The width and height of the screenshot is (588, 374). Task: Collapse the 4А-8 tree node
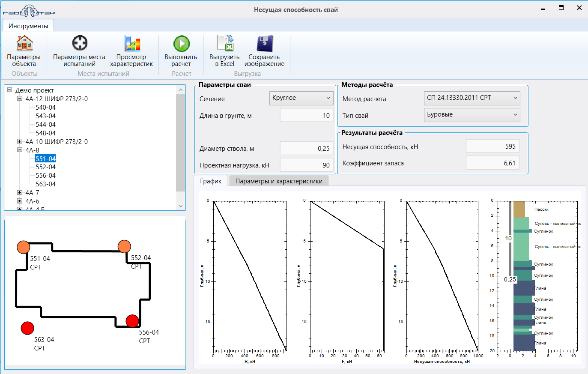[20, 150]
